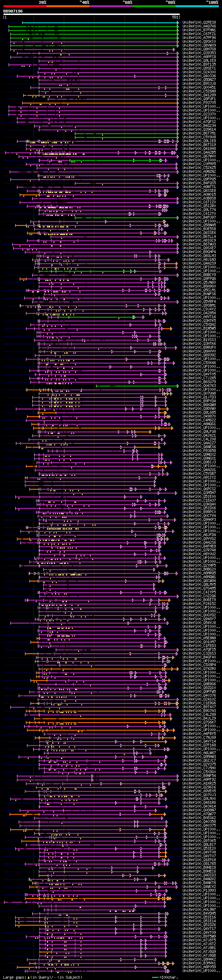Image resolution: width=222 pixels, height=980 pixels.
Task: Select hit UniRef100_C5Z4Z5
Action: click(x=199, y=168)
